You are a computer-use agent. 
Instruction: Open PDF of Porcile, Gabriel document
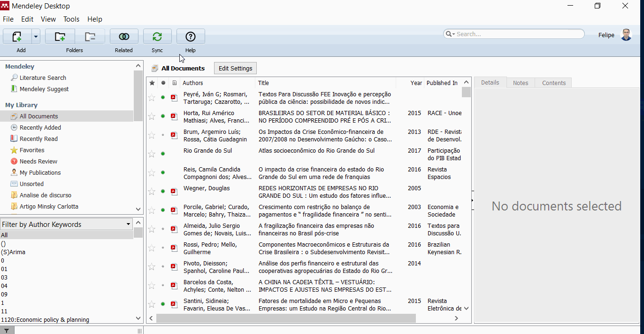174,210
